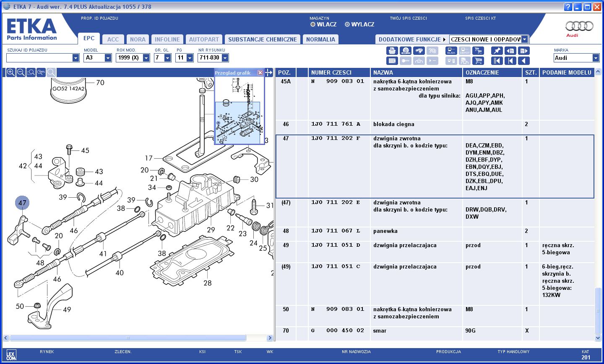Expand the DODATKOWE FUNKCJE menu
The width and height of the screenshot is (604, 364).
tap(412, 39)
